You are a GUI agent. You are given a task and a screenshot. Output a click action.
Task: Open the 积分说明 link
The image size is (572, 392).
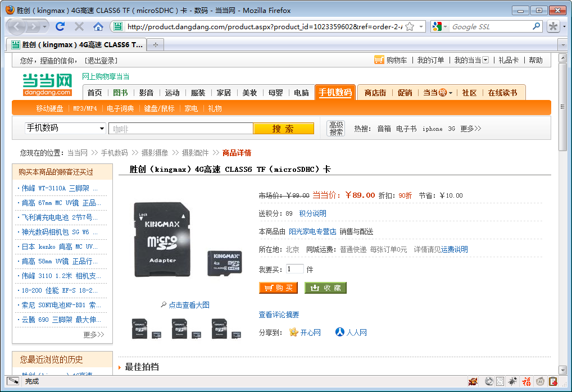click(x=312, y=213)
